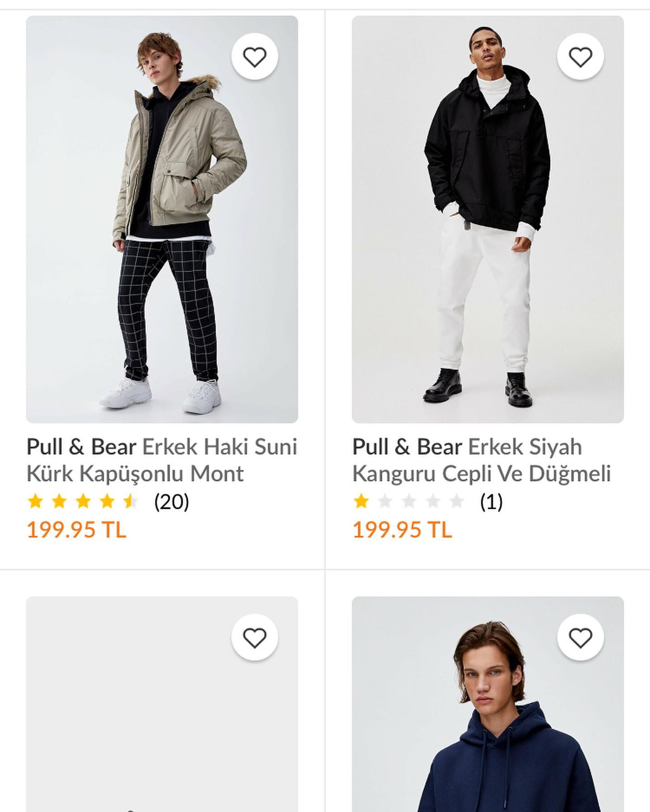Favorite the black kangaroo pocket jacket
This screenshot has width=650, height=812.
(580, 56)
